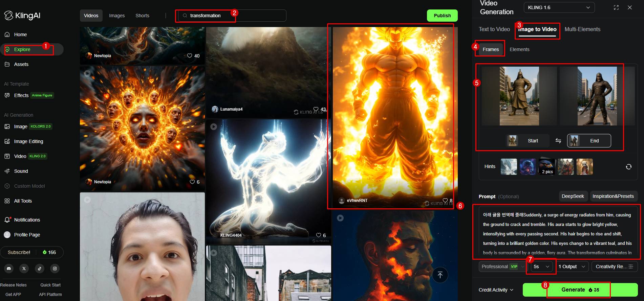Expand the Credit Activity dropdown
Image resolution: width=644 pixels, height=301 pixels.
coord(496,290)
